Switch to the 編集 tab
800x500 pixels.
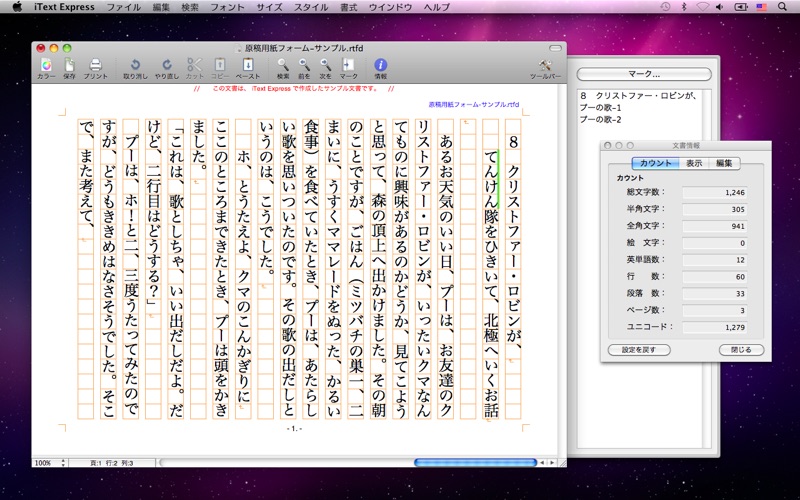click(724, 163)
